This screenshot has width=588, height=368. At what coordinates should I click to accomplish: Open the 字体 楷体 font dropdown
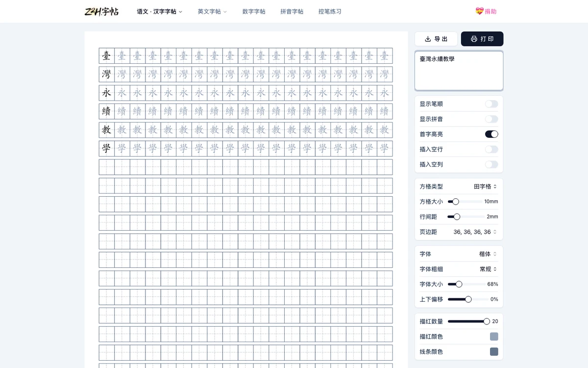488,254
